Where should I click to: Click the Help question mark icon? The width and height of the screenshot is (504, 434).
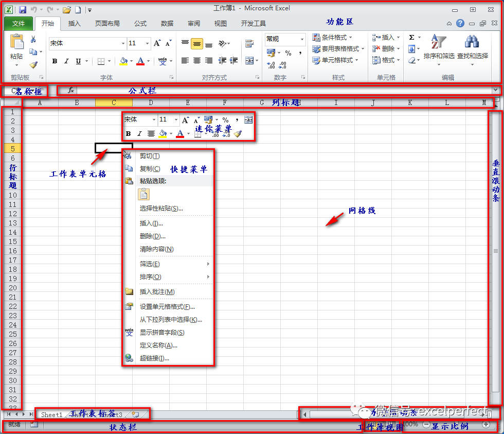pos(460,23)
